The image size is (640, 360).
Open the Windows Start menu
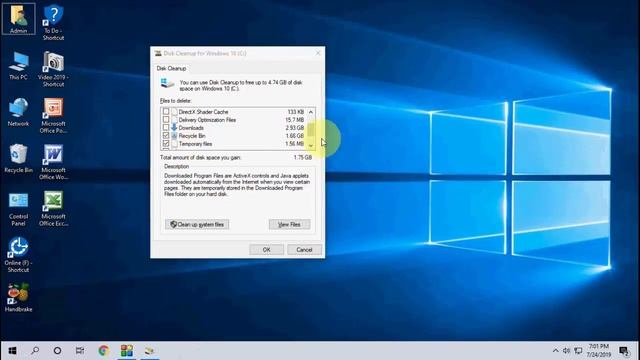click(x=12, y=351)
